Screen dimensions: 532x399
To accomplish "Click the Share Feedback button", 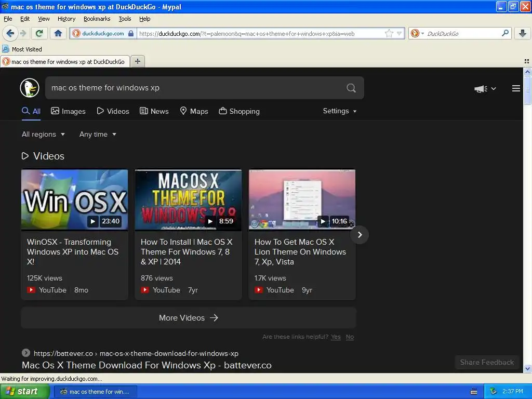I will pyautogui.click(x=487, y=362).
